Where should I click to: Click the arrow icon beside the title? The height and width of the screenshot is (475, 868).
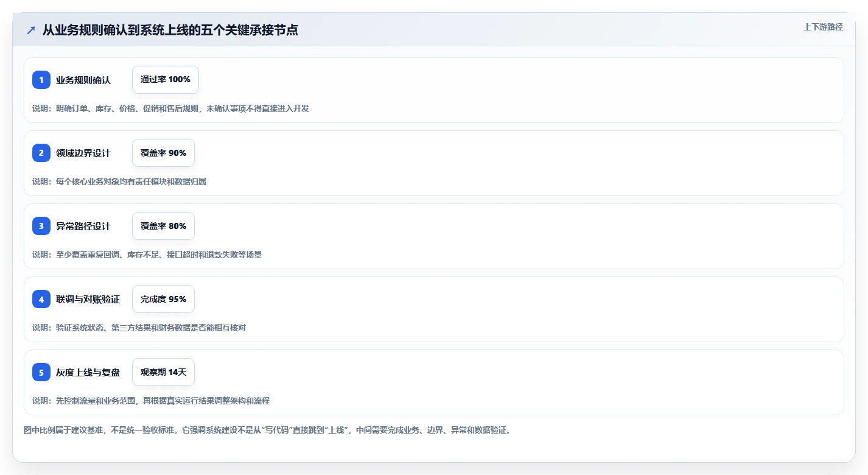pyautogui.click(x=31, y=30)
